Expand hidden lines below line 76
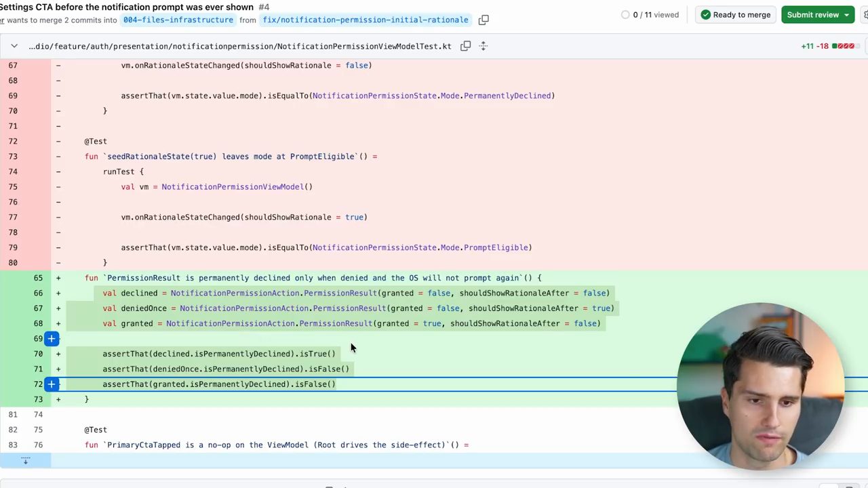 [x=25, y=461]
